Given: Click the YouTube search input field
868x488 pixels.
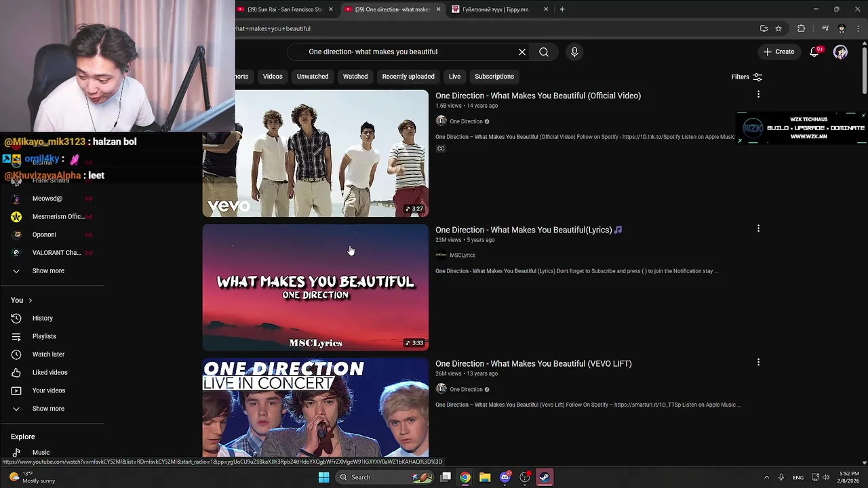Looking at the screenshot, I should (407, 52).
